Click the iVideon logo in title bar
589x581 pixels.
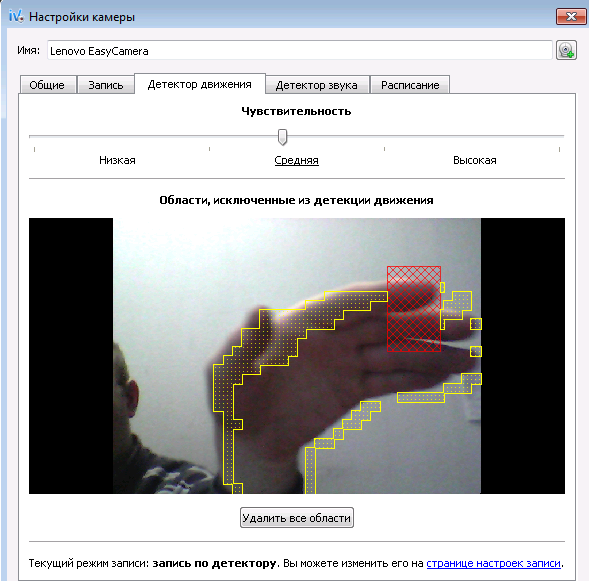16,17
